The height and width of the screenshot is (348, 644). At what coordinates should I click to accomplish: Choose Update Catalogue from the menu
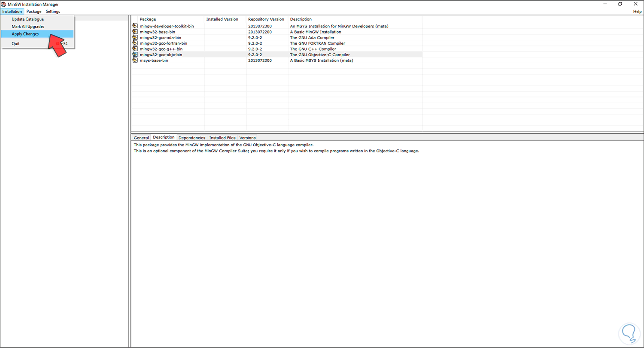[37, 19]
